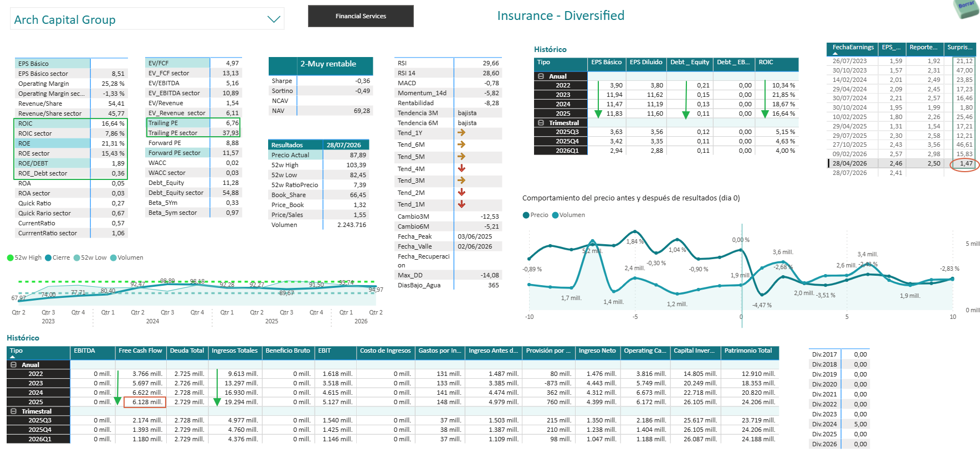Select the 28/04/2026 earnings date row
Viewport: 980px width, 459px height.
pos(901,163)
